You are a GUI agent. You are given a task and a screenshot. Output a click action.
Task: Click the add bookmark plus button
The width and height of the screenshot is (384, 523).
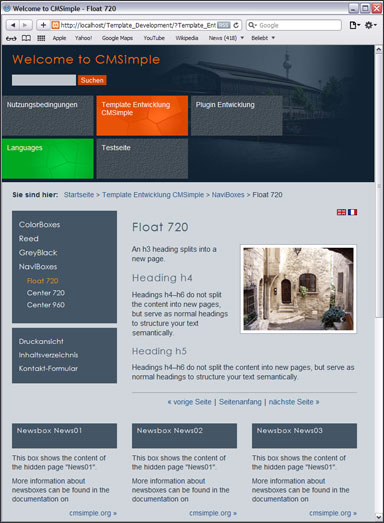(43, 25)
